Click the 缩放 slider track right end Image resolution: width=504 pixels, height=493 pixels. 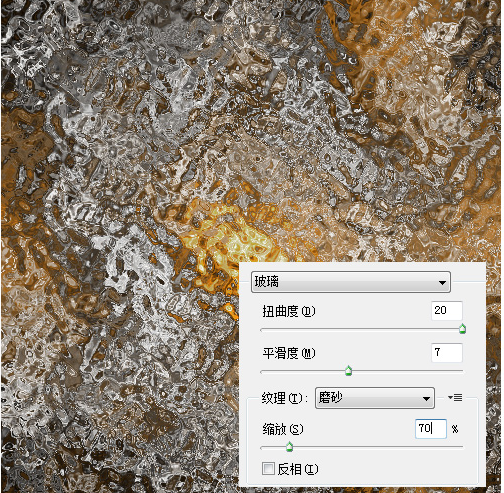pyautogui.click(x=461, y=447)
